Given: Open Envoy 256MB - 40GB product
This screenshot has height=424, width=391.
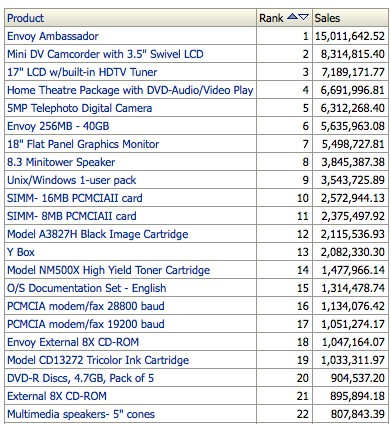Looking at the screenshot, I should click(58, 126).
